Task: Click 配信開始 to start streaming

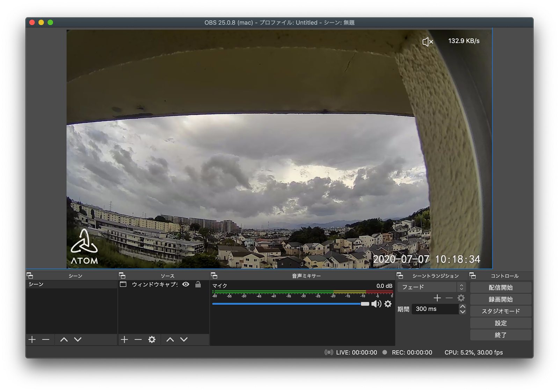Action: [x=501, y=287]
